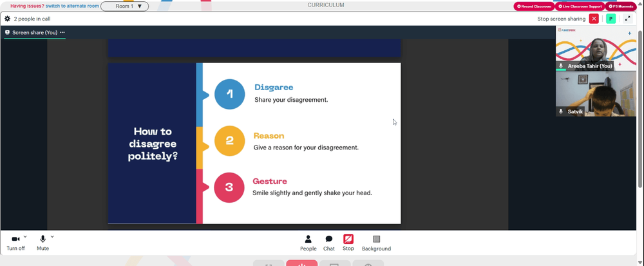Click the PS Moments button
Image resolution: width=644 pixels, height=266 pixels.
click(620, 6)
